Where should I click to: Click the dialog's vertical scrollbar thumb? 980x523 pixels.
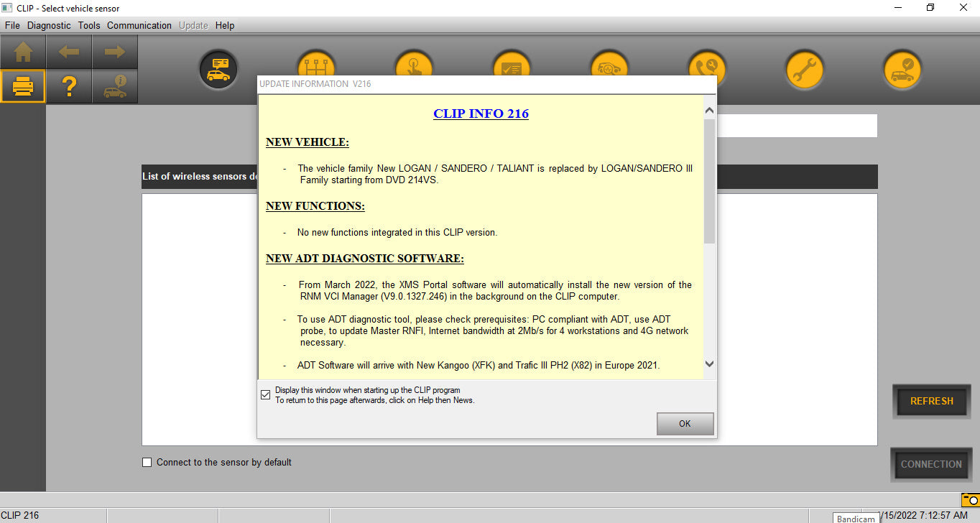click(x=709, y=181)
